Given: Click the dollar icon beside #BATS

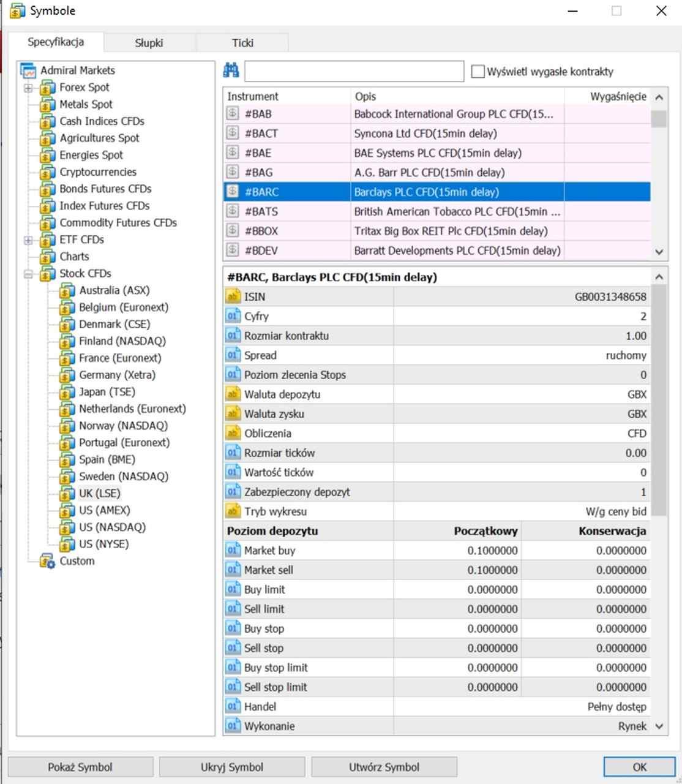Looking at the screenshot, I should pos(232,211).
